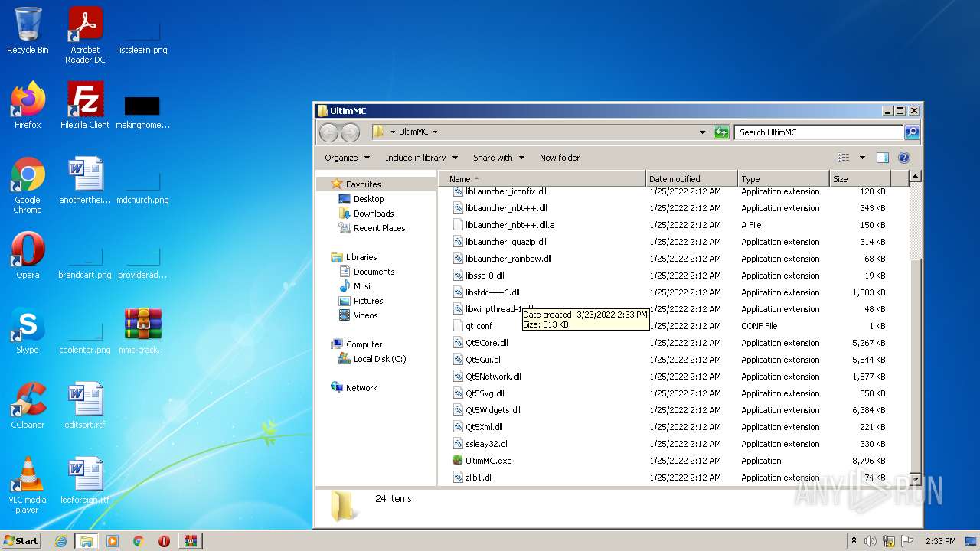980x551 pixels.
Task: Open Firefox from the desktop
Action: pyautogui.click(x=28, y=106)
